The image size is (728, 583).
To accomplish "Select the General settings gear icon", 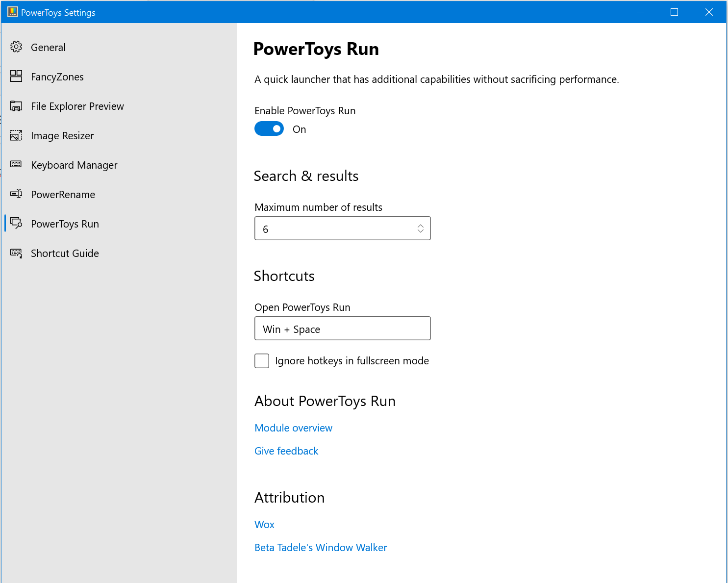I will [16, 47].
